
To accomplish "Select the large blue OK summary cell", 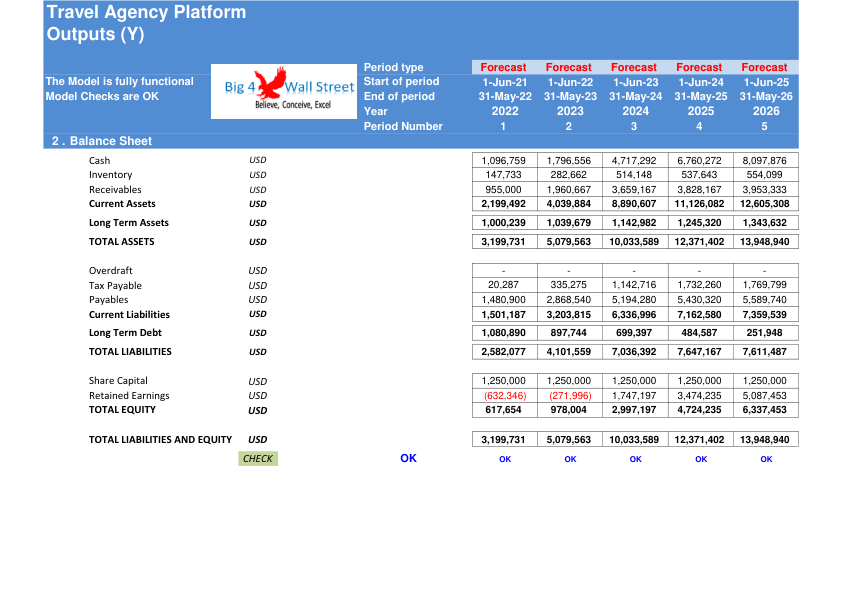I will point(408,458).
